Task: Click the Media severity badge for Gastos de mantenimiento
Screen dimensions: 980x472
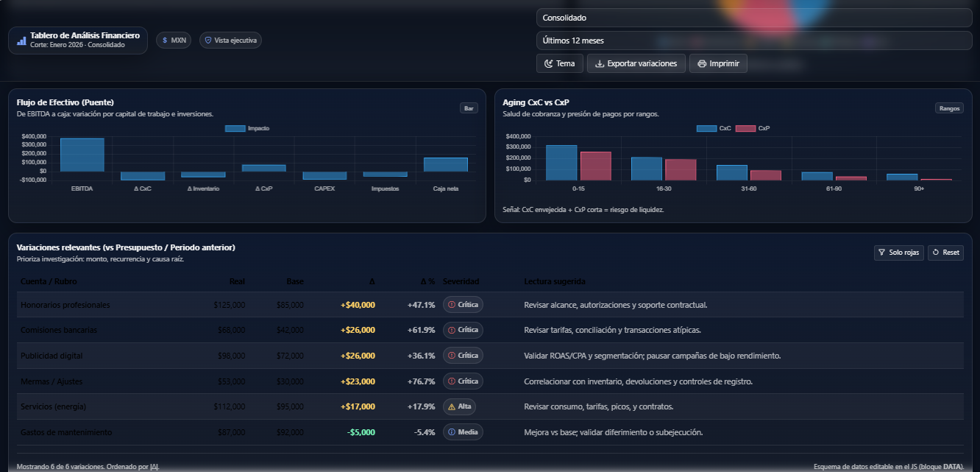Action: [x=463, y=432]
